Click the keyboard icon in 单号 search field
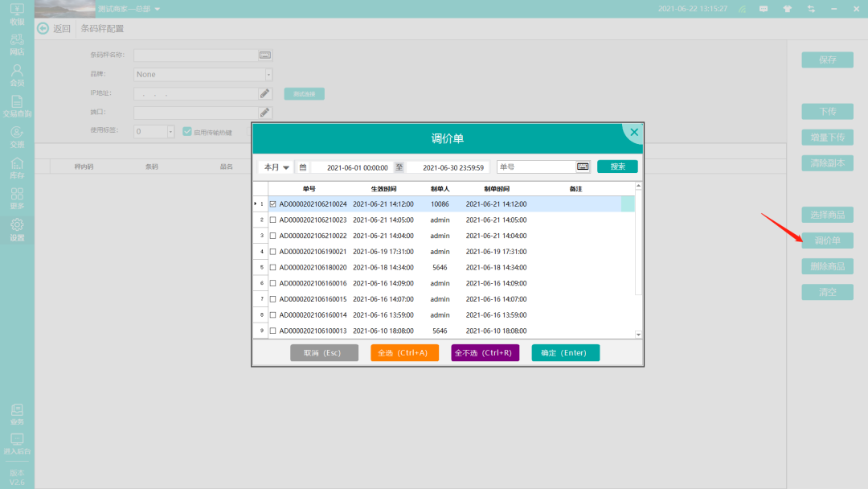The image size is (868, 489). pos(583,166)
